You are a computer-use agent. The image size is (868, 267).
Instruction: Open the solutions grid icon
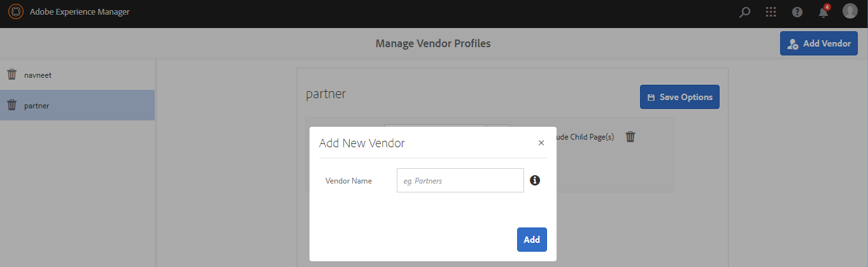[771, 12]
